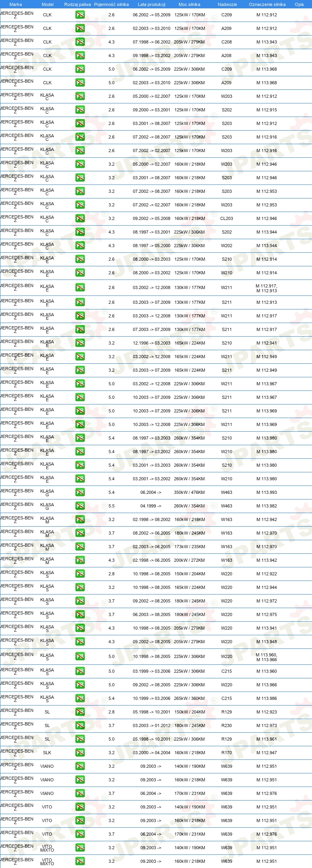Click the fuel icon in the CL203 row

[80, 218]
